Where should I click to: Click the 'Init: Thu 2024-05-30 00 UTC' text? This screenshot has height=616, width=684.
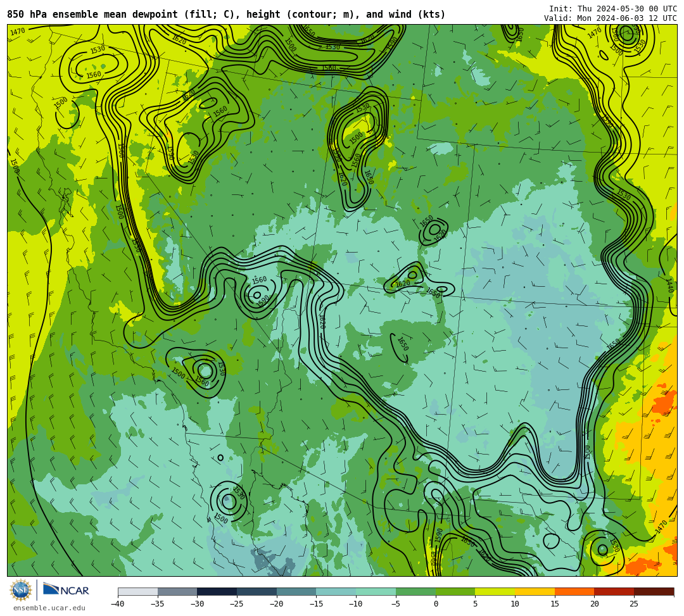point(613,9)
